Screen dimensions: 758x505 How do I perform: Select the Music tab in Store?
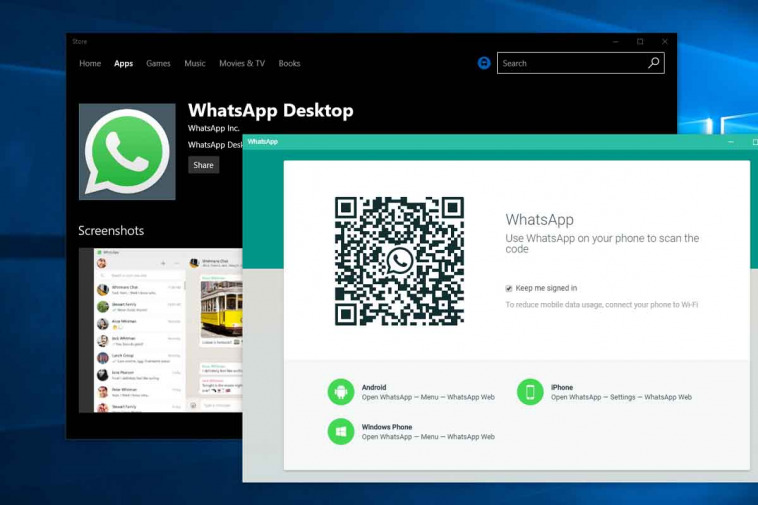[195, 63]
